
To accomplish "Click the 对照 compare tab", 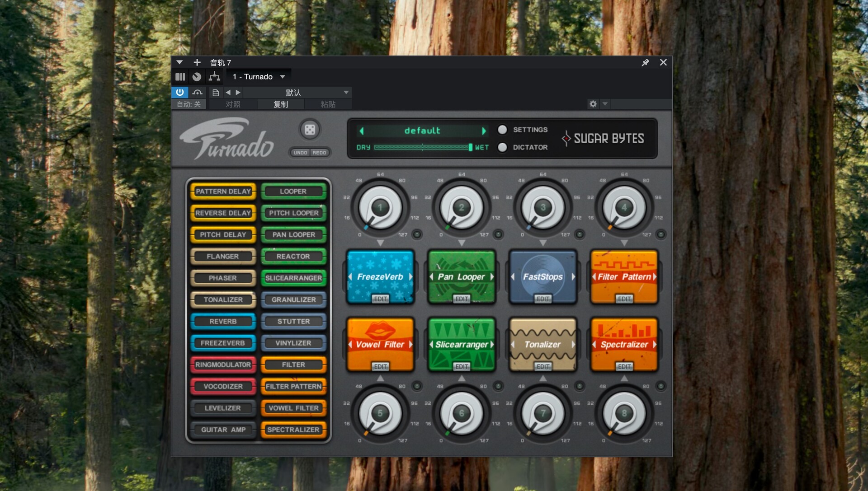I will tap(233, 104).
